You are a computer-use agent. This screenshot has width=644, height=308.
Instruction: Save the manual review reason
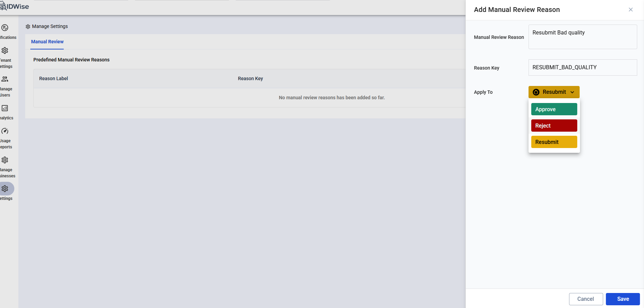point(623,299)
